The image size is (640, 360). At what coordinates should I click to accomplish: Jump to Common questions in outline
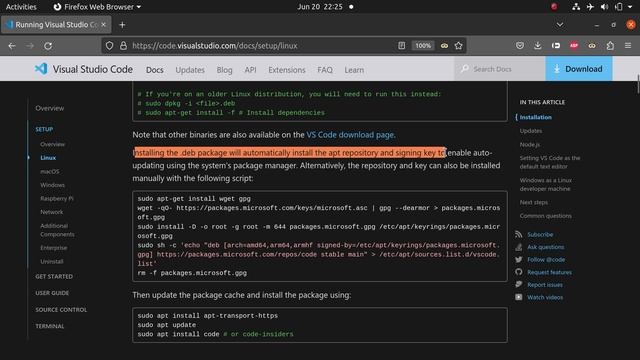[545, 216]
